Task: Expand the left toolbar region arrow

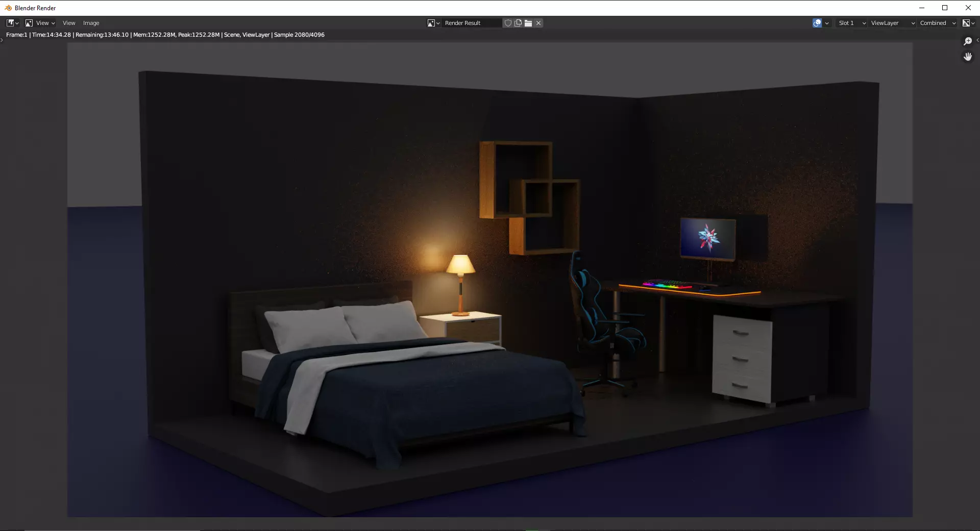Action: coord(2,40)
